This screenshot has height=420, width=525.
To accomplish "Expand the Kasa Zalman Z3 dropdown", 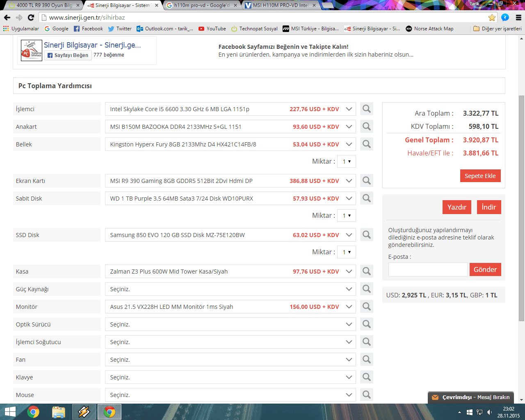I will (x=231, y=271).
